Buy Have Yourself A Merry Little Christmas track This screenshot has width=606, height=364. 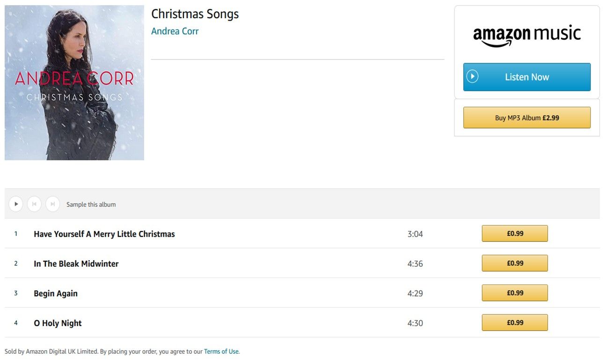515,233
